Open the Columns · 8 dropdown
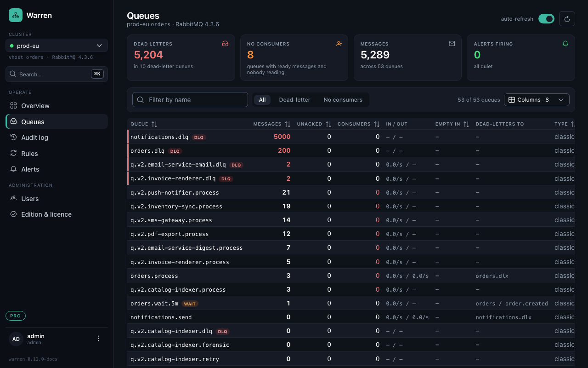The height and width of the screenshot is (368, 588). pos(537,100)
